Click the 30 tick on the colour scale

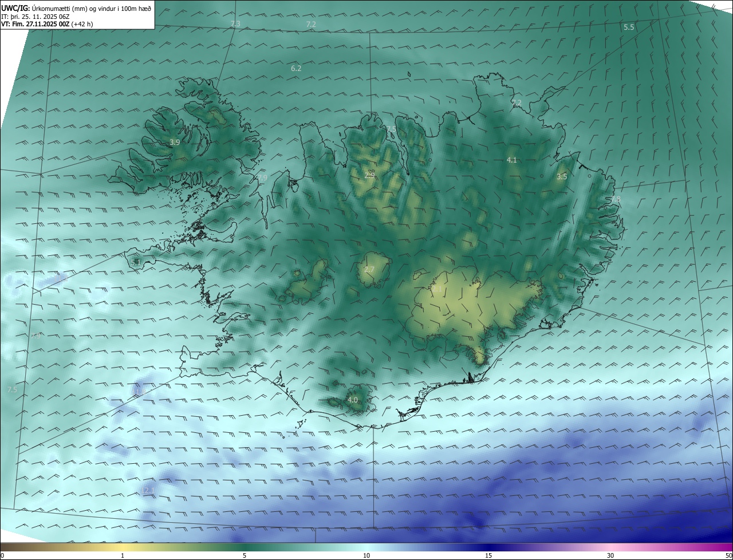coord(610,555)
